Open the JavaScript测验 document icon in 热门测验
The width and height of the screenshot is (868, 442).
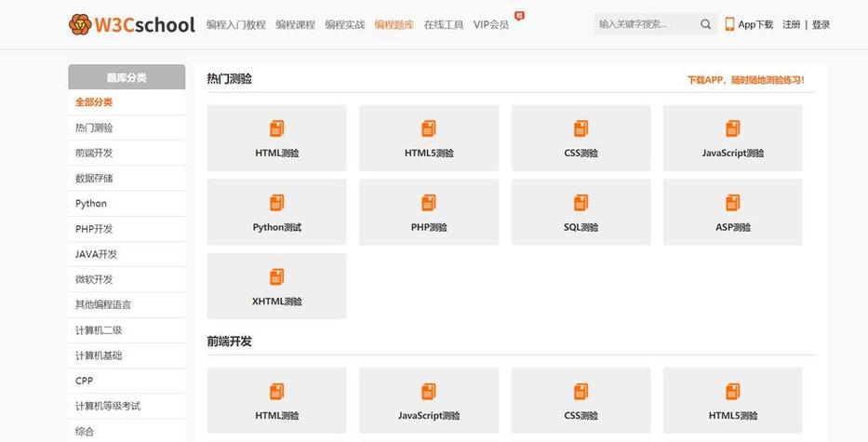[732, 128]
